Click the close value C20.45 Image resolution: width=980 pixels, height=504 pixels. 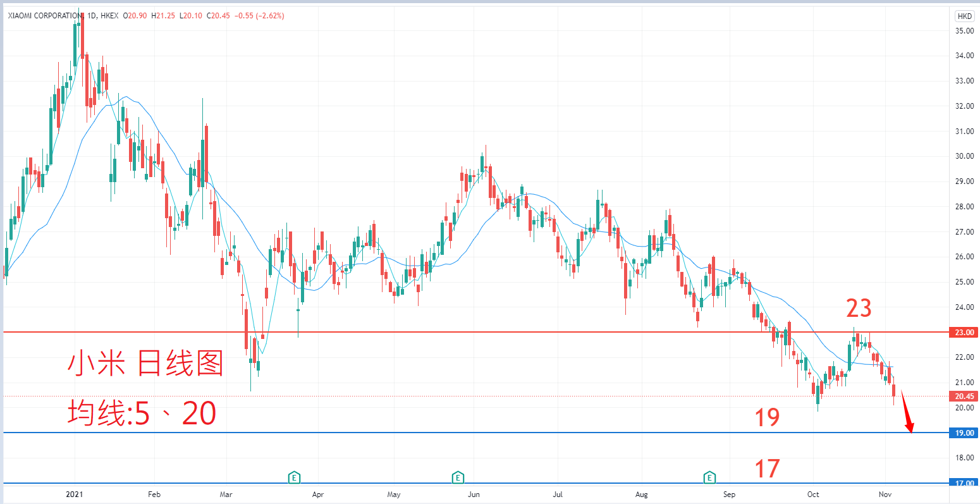(218, 16)
